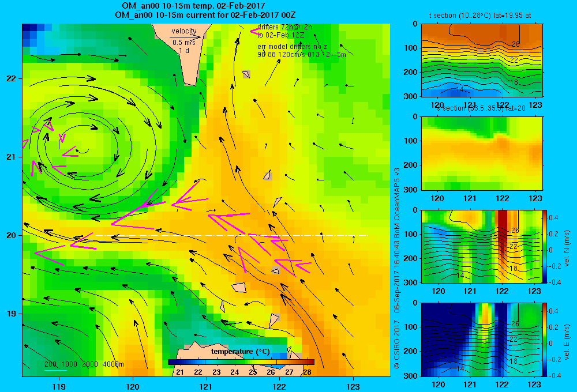Click the '© CSIRO 2017' vertical copyright text
The height and width of the screenshot is (392, 577).
[397, 344]
